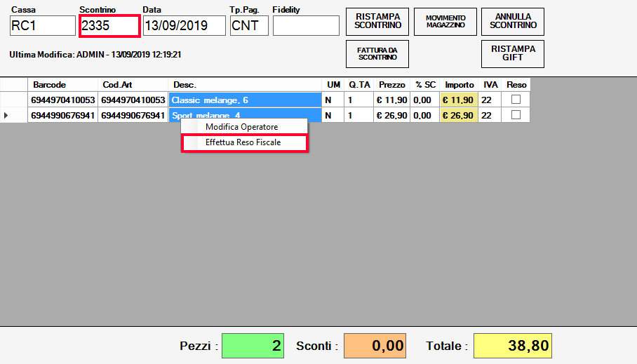Image resolution: width=637 pixels, height=364 pixels.
Task: Select row arrow indicator of second row
Action: pyautogui.click(x=7, y=115)
